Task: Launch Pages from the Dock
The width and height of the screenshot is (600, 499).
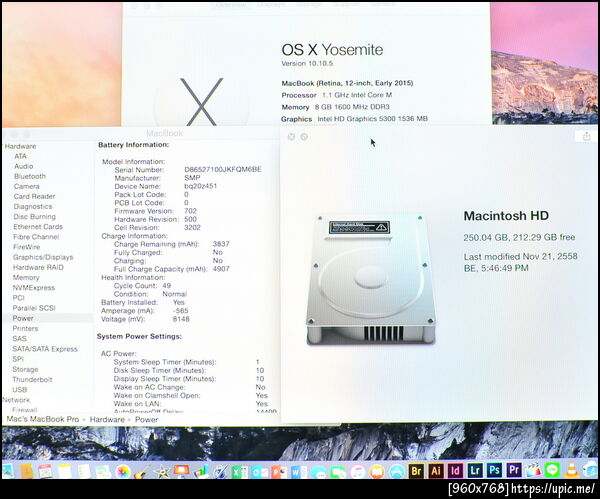Action: click(x=220, y=471)
